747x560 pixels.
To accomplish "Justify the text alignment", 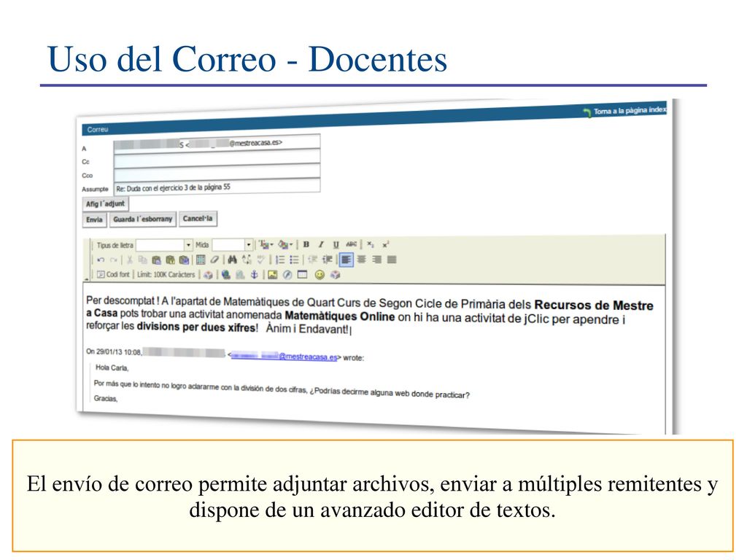I will [392, 260].
